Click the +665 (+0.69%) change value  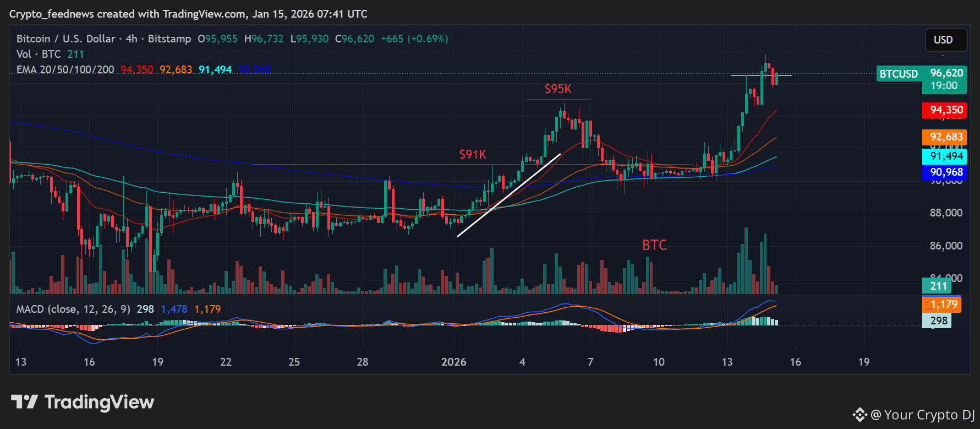(x=414, y=39)
